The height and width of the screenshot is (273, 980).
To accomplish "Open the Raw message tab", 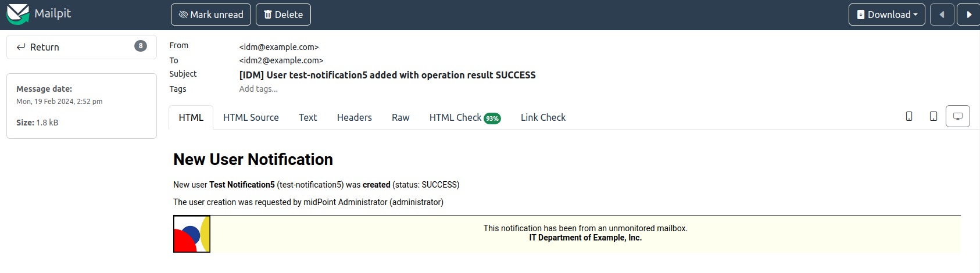I will [400, 117].
